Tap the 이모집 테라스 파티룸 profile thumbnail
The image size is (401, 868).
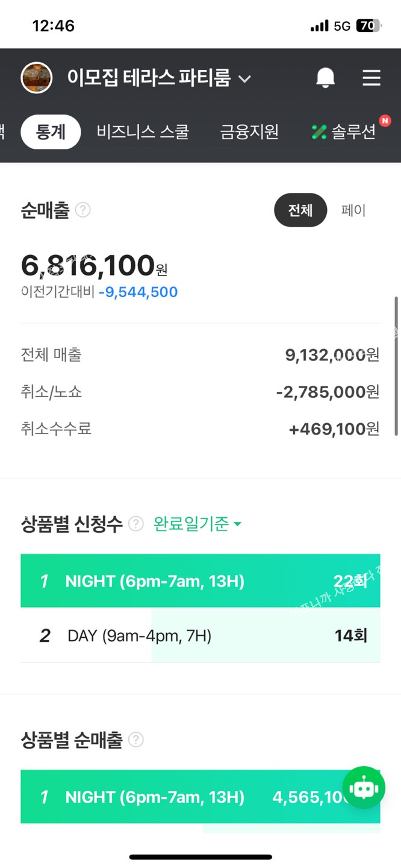(36, 78)
